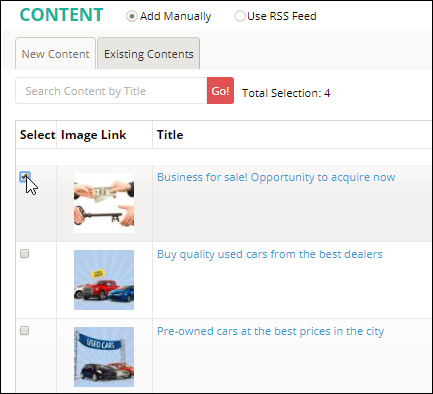Open the money and key handshake image
The image size is (433, 394).
pos(104,203)
